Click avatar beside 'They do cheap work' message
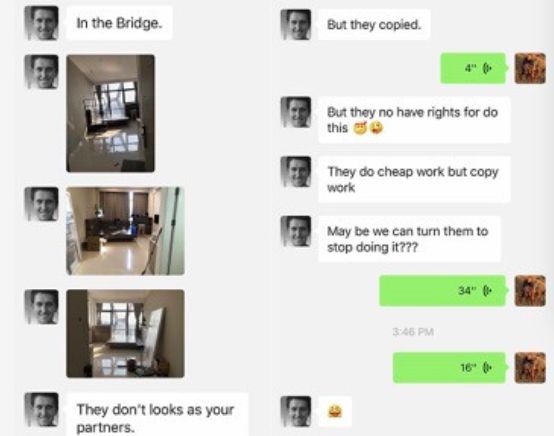554x436 pixels. click(x=296, y=172)
